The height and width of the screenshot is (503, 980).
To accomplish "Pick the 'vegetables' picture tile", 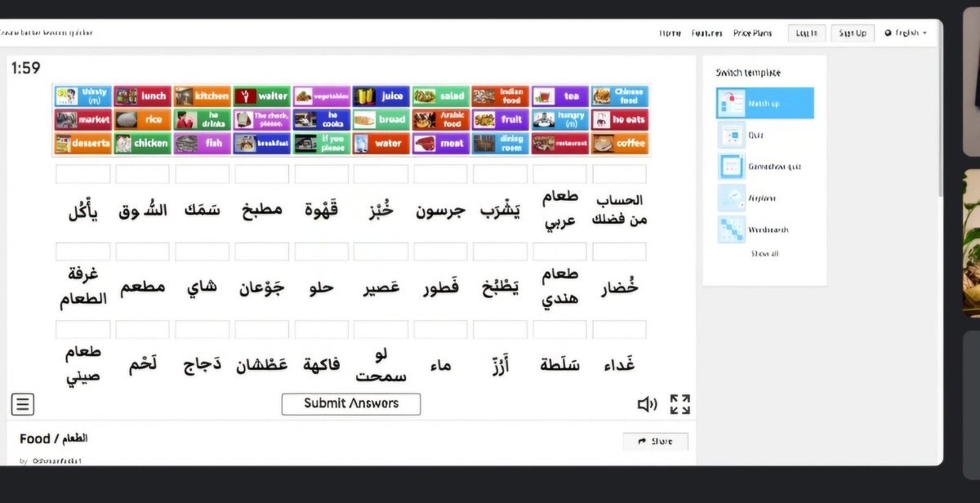I will point(322,96).
